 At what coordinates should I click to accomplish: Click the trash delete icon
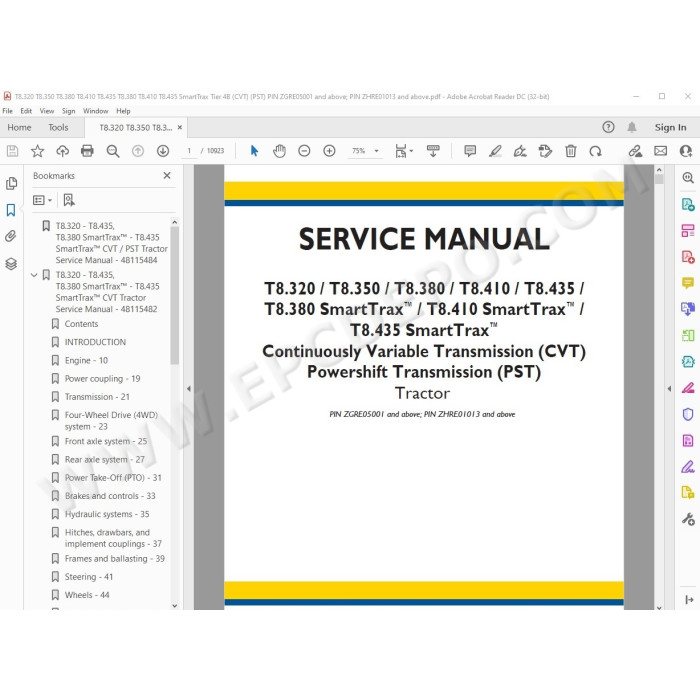[571, 151]
